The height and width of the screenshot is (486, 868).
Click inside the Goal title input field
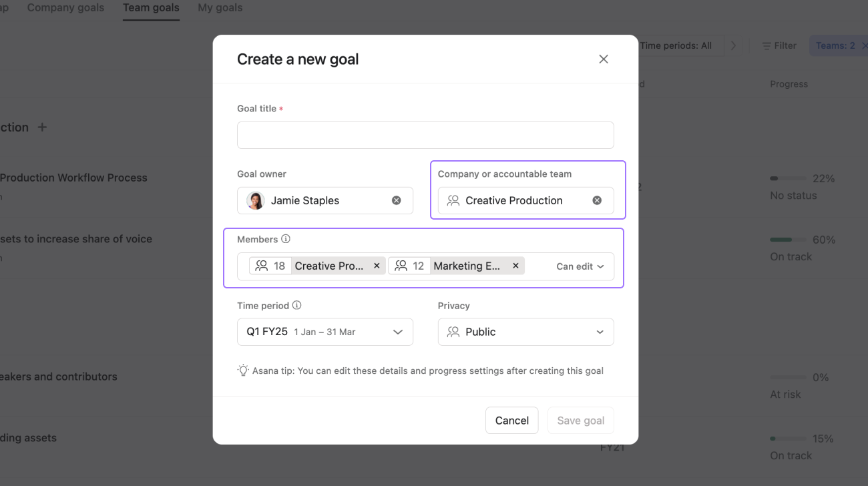pos(425,135)
